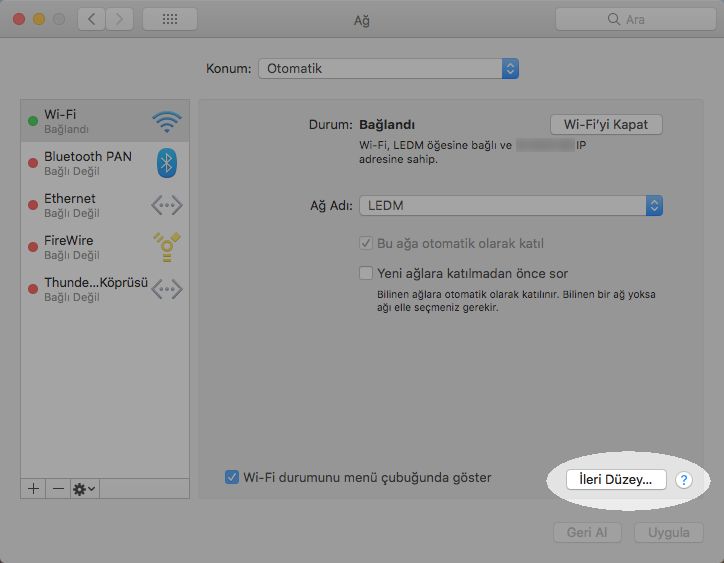Click the Thunderbolt bridge arrows icon
The width and height of the screenshot is (724, 563).
click(167, 289)
